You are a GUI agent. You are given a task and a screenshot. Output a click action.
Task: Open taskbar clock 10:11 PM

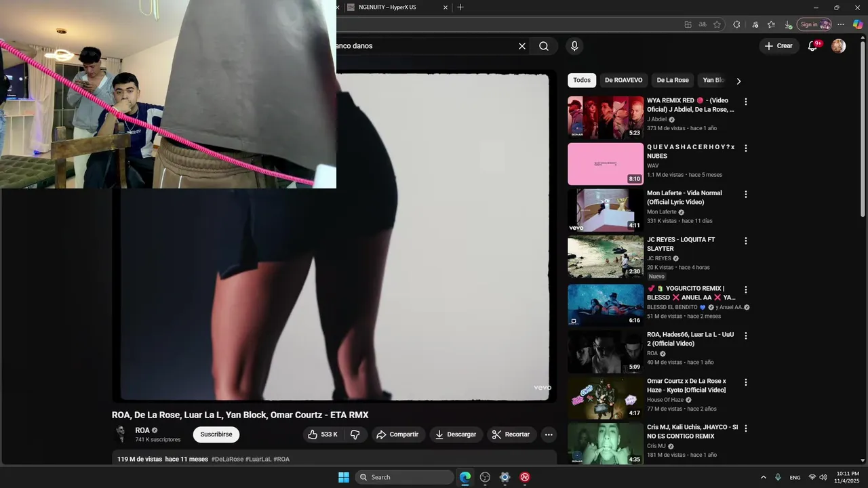(847, 477)
